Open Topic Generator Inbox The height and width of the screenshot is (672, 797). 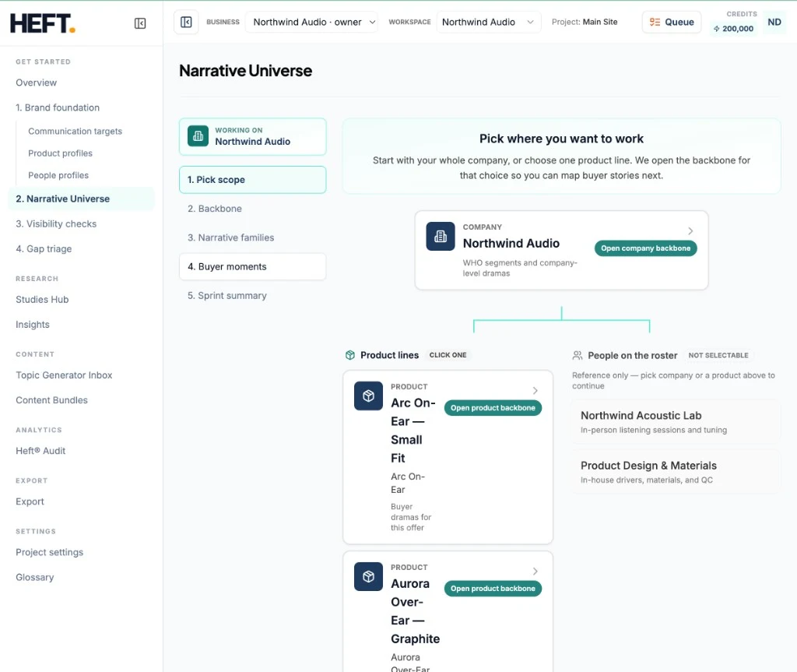coord(64,375)
